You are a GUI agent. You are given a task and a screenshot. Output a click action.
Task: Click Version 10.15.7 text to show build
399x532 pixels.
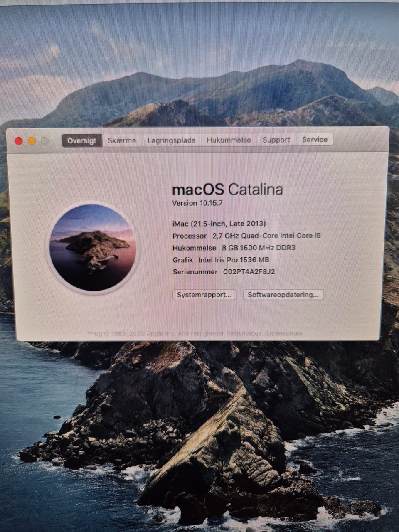click(197, 203)
